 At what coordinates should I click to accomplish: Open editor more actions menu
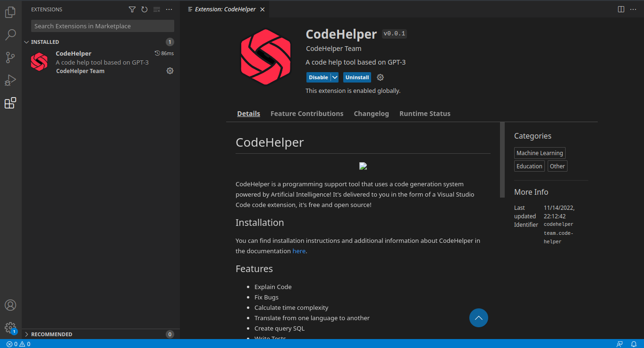click(633, 9)
